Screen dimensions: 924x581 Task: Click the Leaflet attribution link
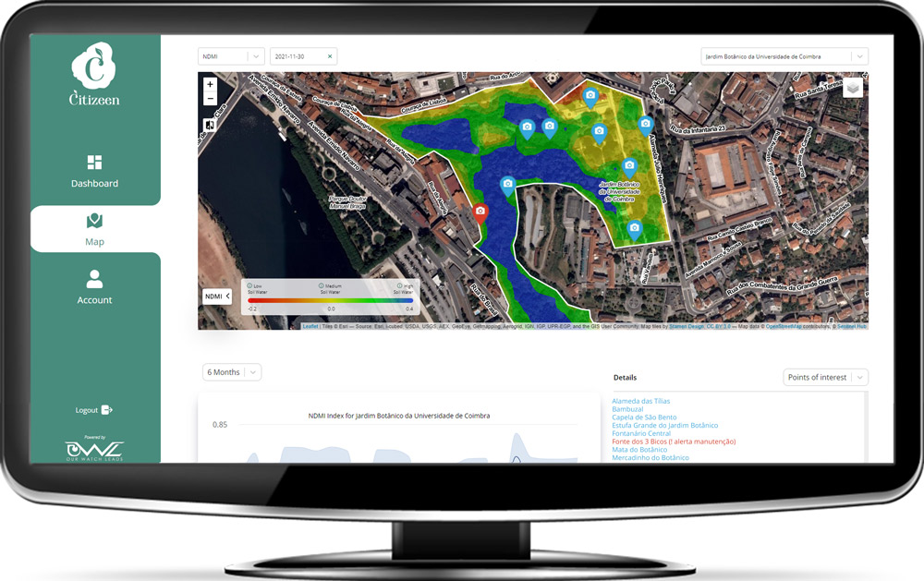tap(310, 326)
